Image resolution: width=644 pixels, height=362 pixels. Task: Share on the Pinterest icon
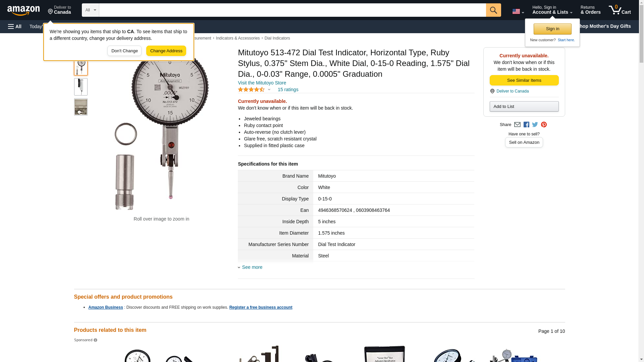[544, 125]
